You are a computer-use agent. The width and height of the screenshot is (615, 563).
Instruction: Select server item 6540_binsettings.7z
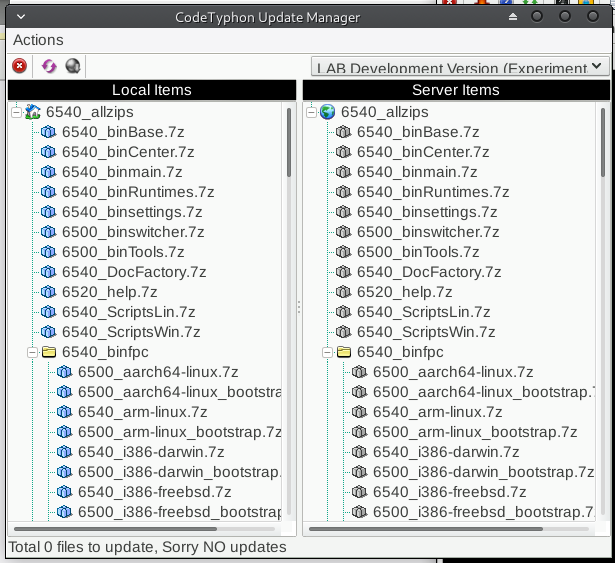(427, 212)
